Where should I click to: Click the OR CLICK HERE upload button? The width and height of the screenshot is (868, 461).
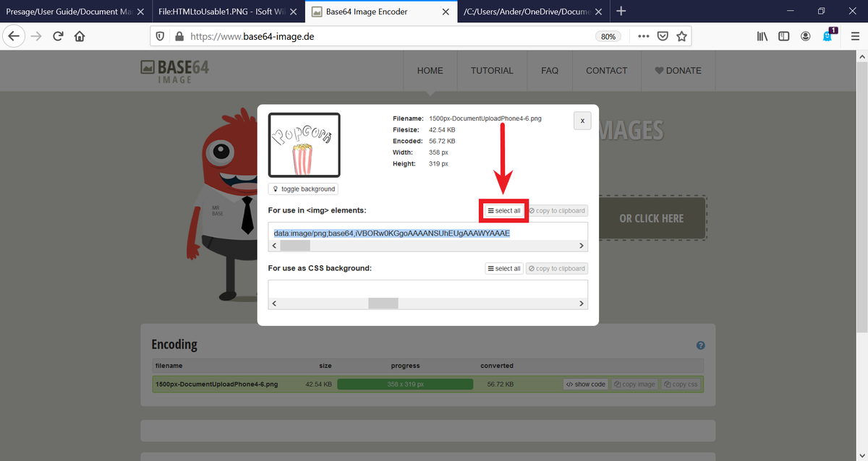(651, 218)
